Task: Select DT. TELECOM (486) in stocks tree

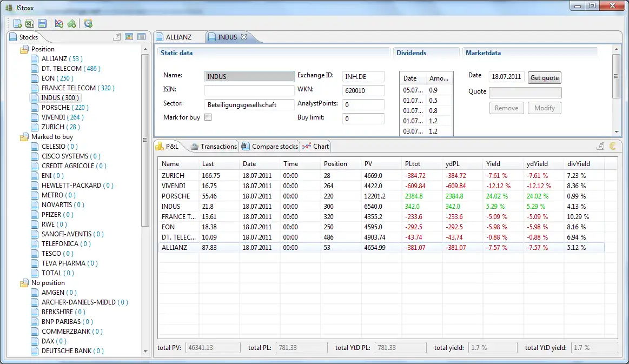Action: (x=71, y=69)
